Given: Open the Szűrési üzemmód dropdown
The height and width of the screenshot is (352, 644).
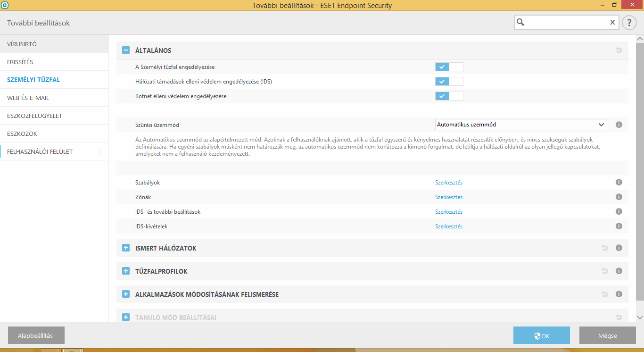Looking at the screenshot, I should (x=521, y=125).
